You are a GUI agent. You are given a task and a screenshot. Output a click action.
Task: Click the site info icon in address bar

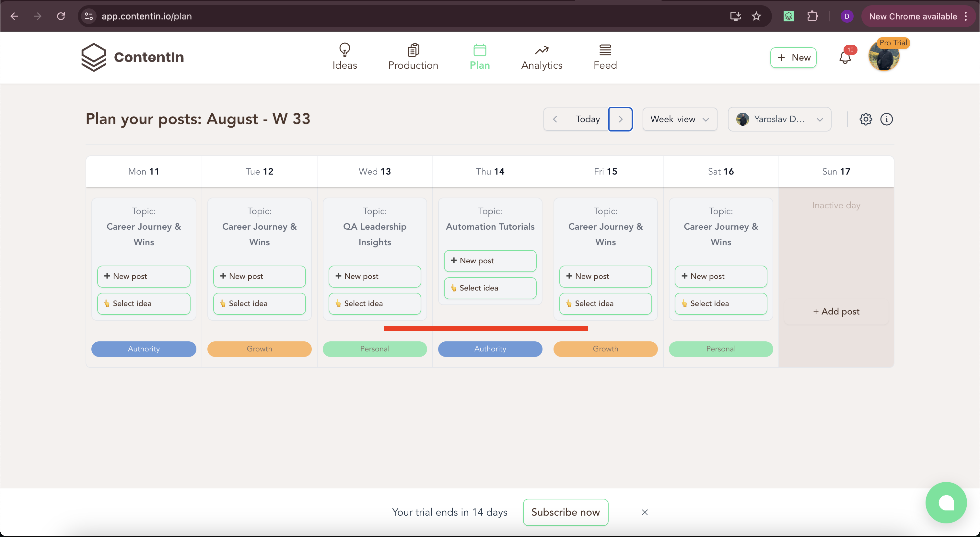[89, 16]
